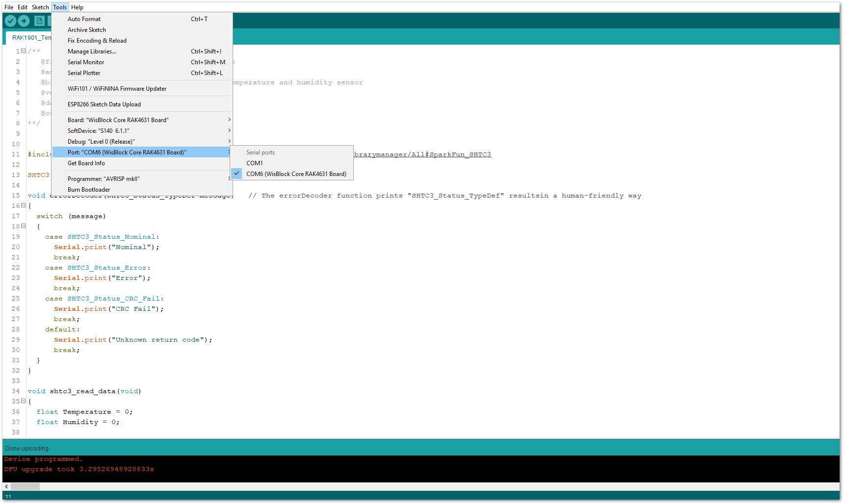This screenshot has height=504, width=844.
Task: Choose COM1 serial port
Action: pyautogui.click(x=292, y=163)
